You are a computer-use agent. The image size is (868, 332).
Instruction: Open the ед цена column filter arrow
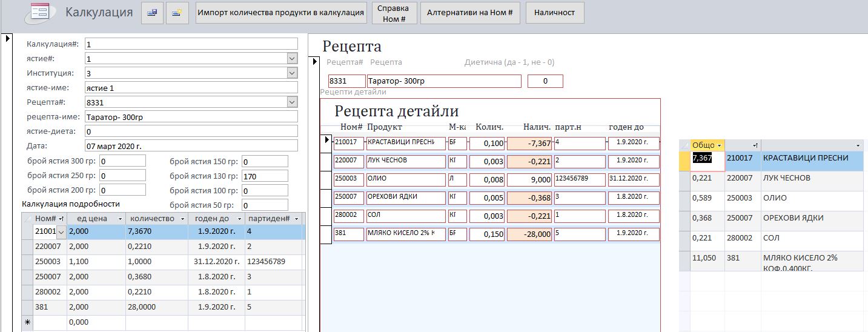point(120,219)
